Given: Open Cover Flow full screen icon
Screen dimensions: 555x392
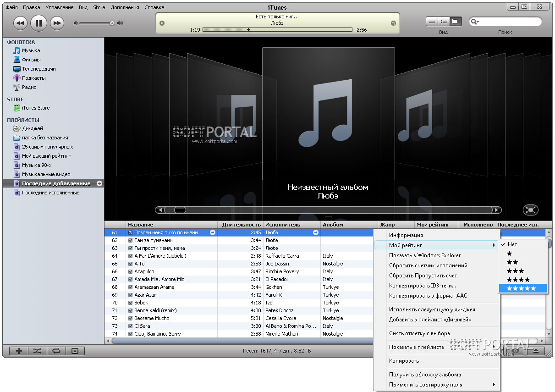Looking at the screenshot, I should (x=530, y=210).
